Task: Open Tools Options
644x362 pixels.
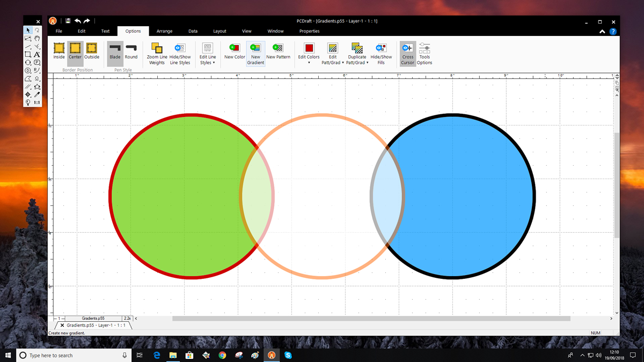Action: [425, 48]
